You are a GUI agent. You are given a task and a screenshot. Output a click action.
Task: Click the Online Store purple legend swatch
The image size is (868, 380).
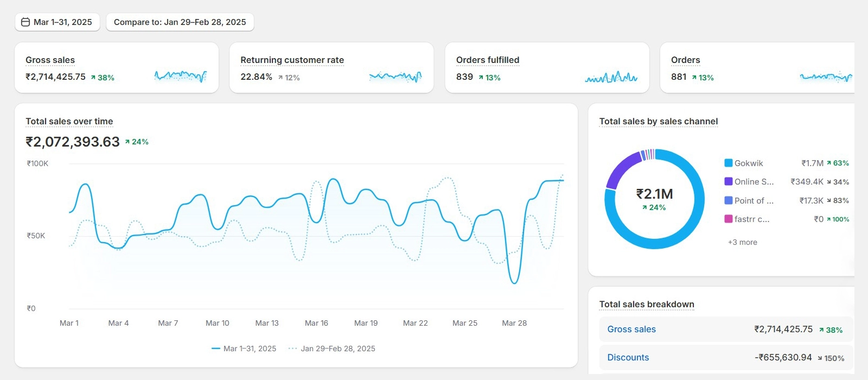[x=729, y=181]
